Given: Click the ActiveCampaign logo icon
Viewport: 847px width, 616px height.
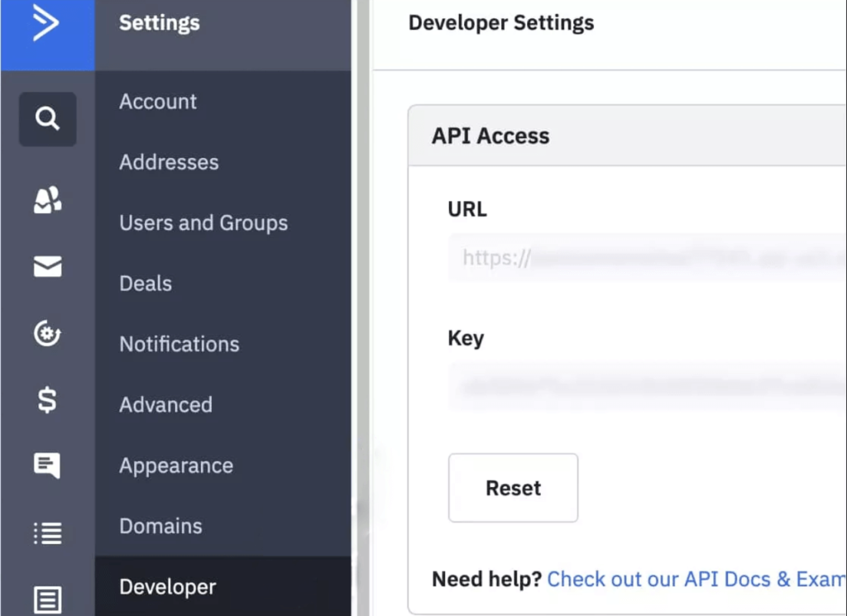Looking at the screenshot, I should [46, 22].
